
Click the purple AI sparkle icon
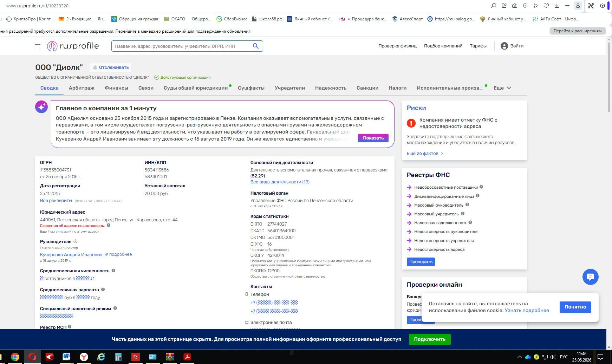[41, 107]
